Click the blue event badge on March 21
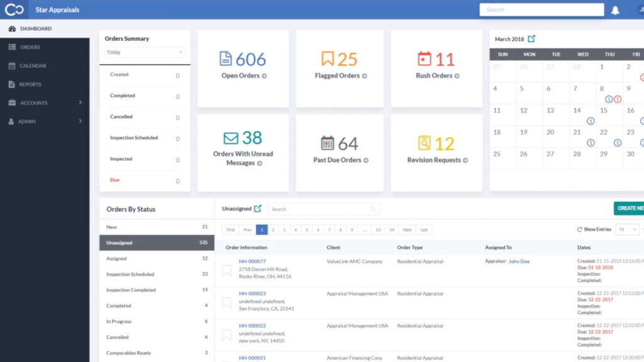 [x=591, y=143]
